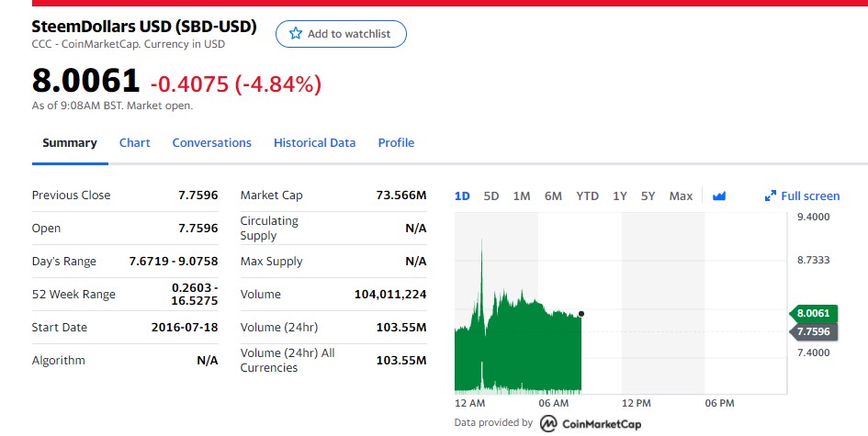868x436 pixels.
Task: Click the gray 7.7596 previous close label
Action: coord(813,331)
